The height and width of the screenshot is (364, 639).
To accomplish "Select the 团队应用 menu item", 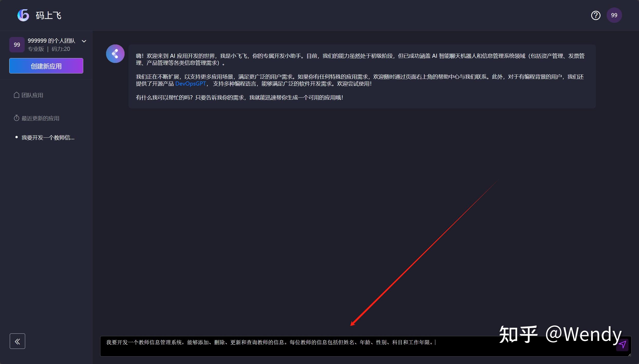I will 32,95.
